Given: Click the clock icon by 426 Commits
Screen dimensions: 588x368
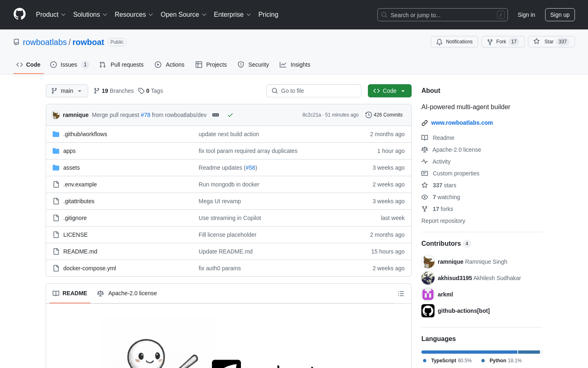Looking at the screenshot, I should tap(369, 115).
